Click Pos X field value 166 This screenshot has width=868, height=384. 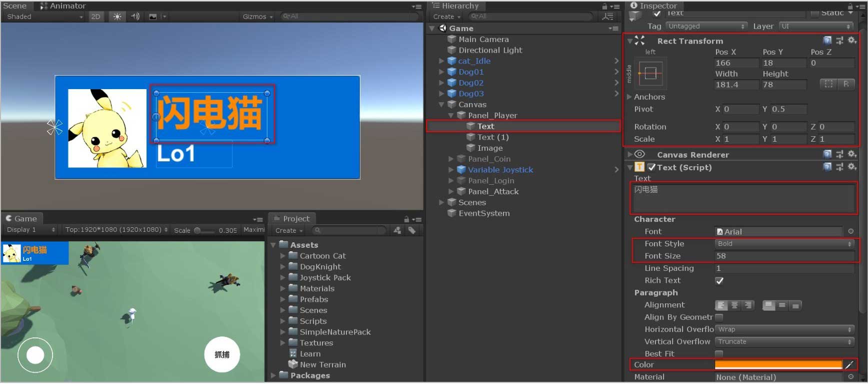click(x=736, y=63)
